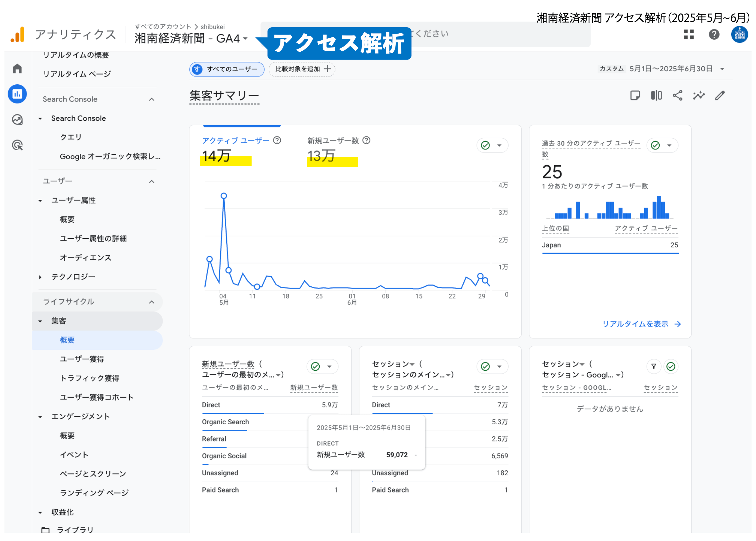This screenshot has height=541, width=756.
Task: Click Paid Search row in セッション table
Action: point(440,490)
